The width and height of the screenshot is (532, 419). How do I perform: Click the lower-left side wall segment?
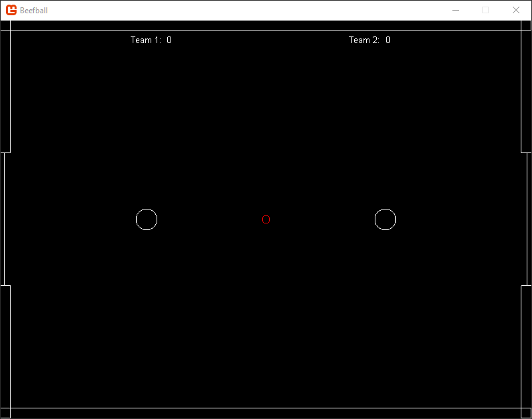[6, 348]
